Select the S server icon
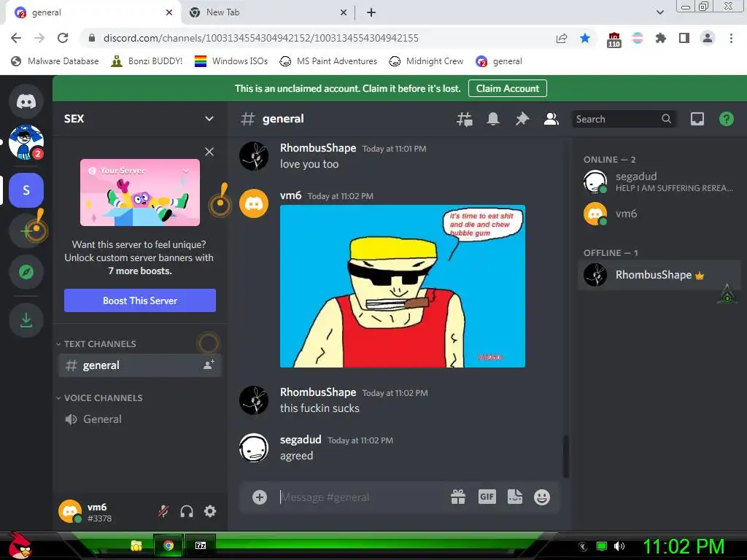This screenshot has height=560, width=747. click(26, 190)
